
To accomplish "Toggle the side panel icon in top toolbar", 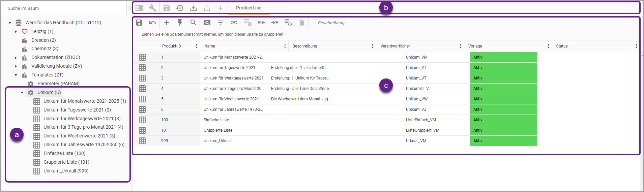I will 139,8.
